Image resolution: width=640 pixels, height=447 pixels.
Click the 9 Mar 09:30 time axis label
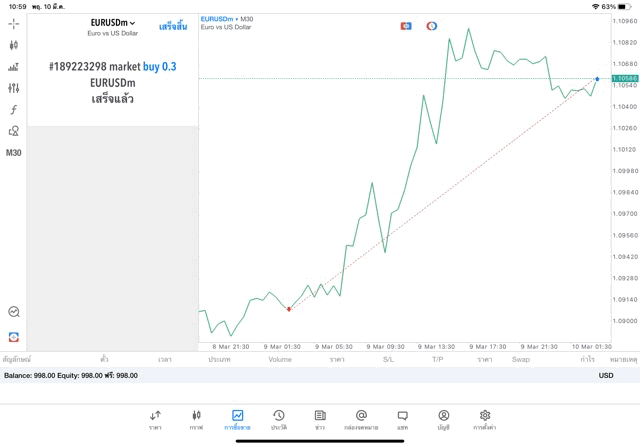(x=385, y=347)
